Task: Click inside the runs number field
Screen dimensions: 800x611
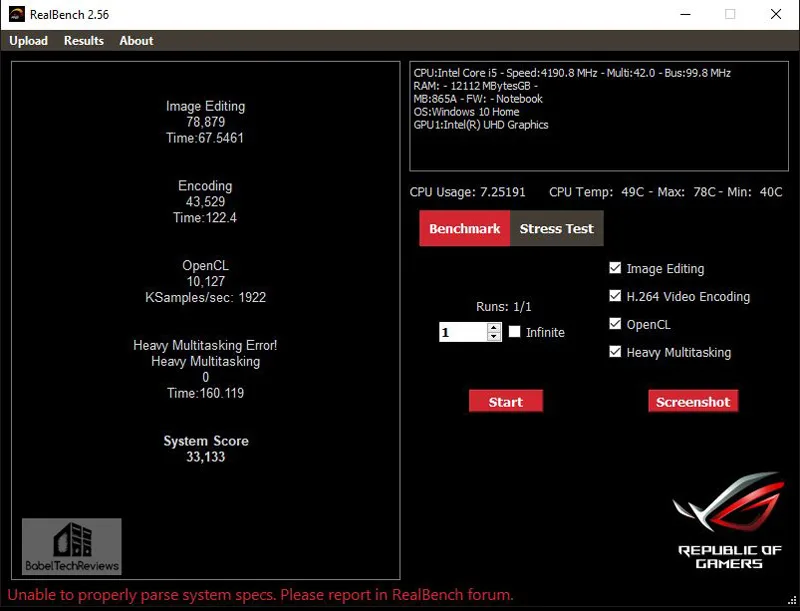Action: point(463,332)
